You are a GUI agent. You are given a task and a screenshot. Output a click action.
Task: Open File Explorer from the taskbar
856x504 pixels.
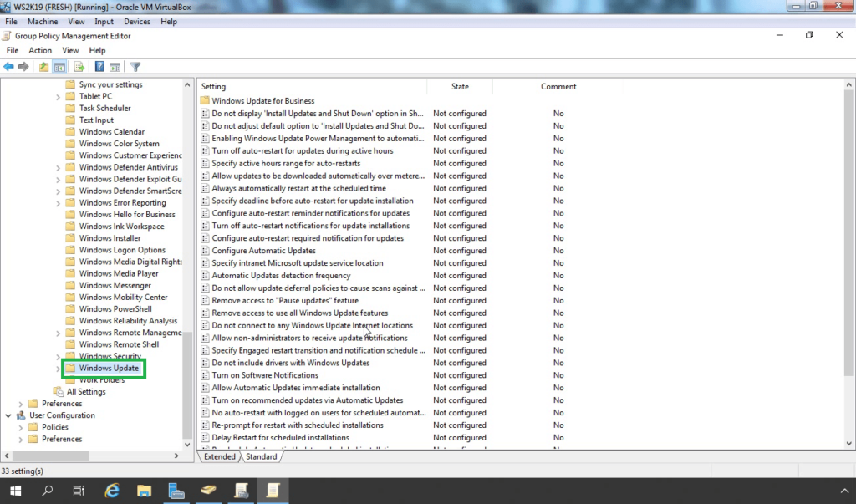point(144,491)
